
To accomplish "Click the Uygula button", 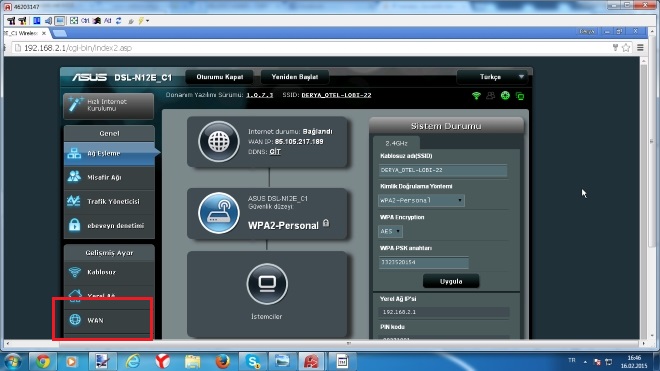I will coord(451,281).
